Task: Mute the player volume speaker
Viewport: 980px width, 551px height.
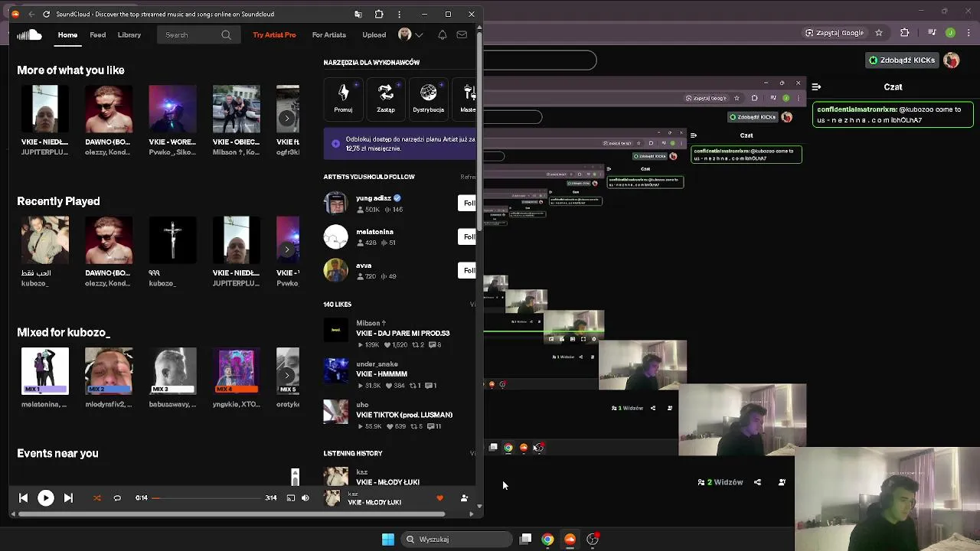Action: pyautogui.click(x=305, y=498)
